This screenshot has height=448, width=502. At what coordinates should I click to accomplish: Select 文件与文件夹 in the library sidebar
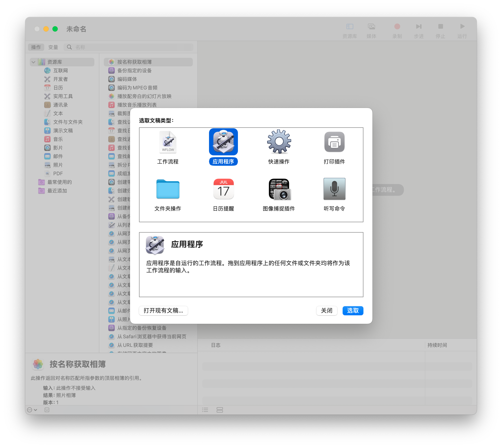(x=68, y=122)
